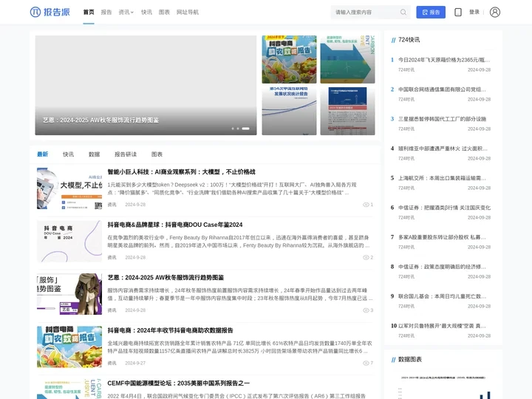The image size is (532, 399).
Task: Click the first carousel indicator dot
Action: pos(233,129)
